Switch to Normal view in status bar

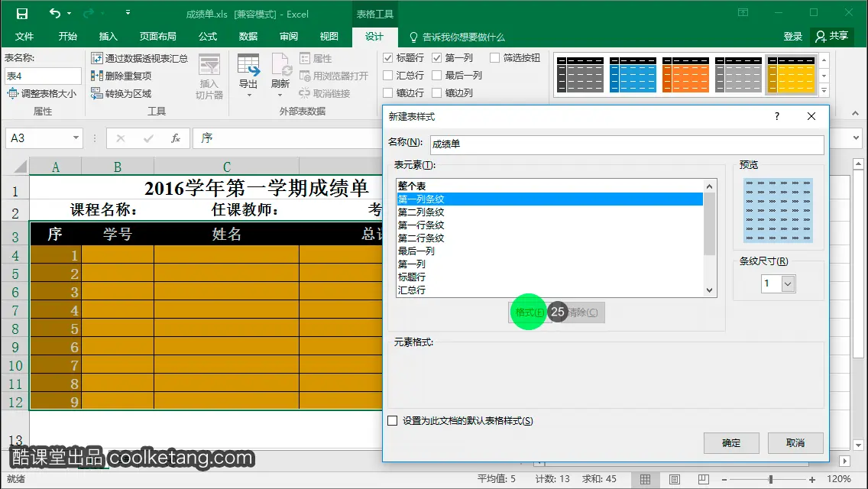646,479
